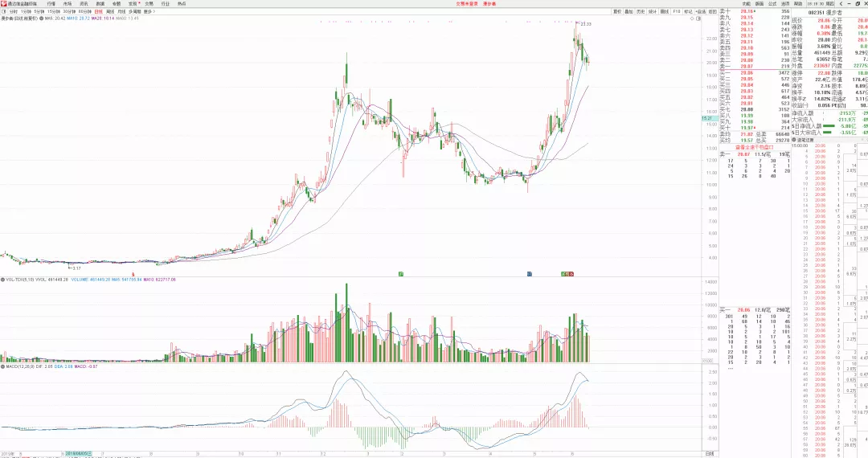Click the 标记 mark button
The width and height of the screenshot is (868, 458).
click(x=688, y=11)
